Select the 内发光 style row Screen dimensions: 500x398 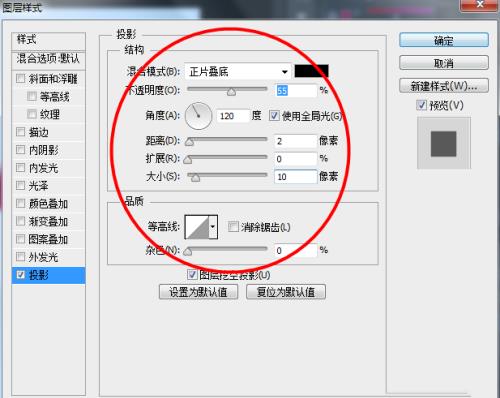(x=48, y=168)
